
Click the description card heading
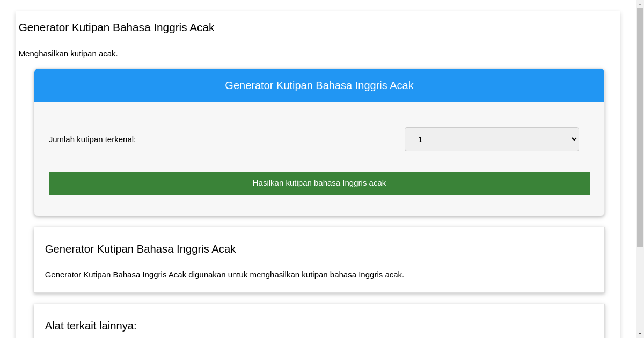tap(140, 249)
